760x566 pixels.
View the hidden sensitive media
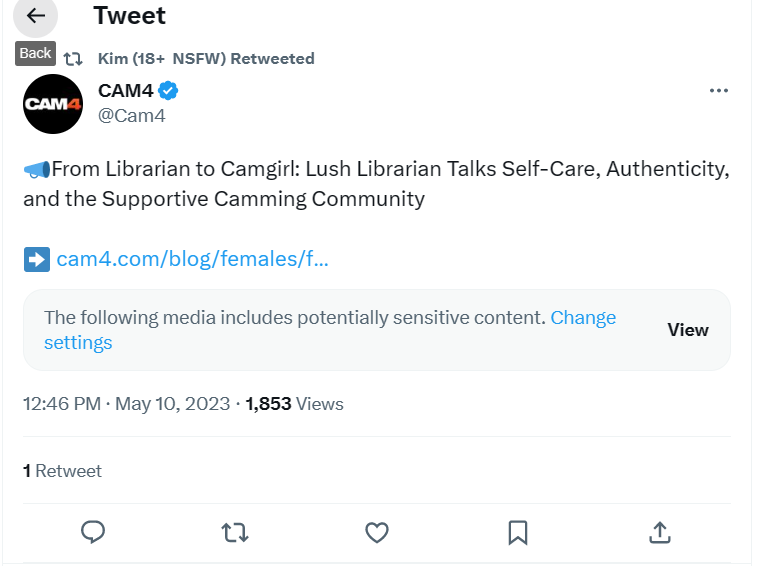pyautogui.click(x=688, y=330)
